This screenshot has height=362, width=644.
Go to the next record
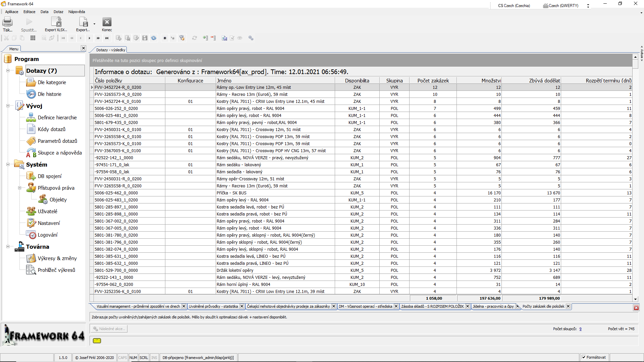89,38
